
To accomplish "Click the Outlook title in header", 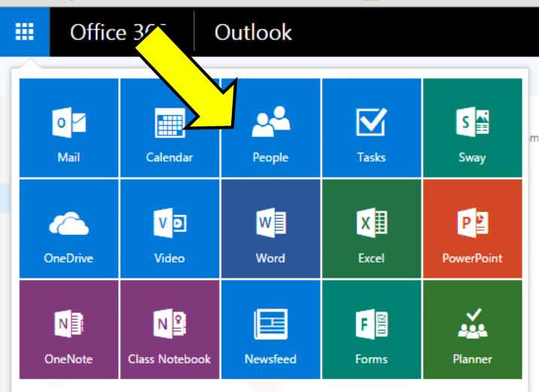I will pos(253,32).
